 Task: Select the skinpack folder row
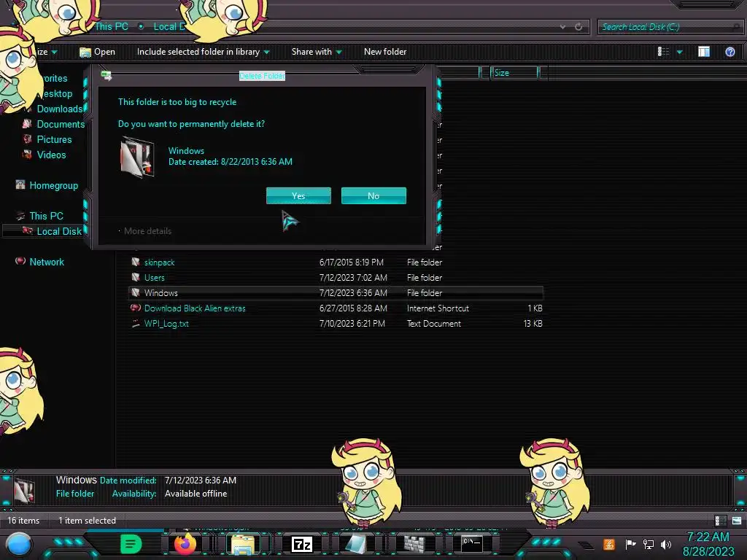point(336,262)
